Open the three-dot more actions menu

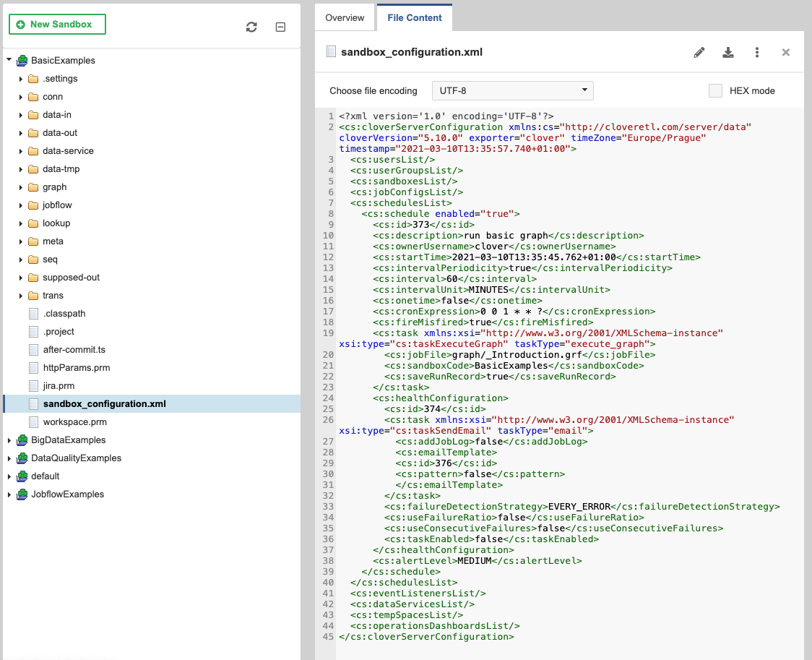(x=756, y=52)
